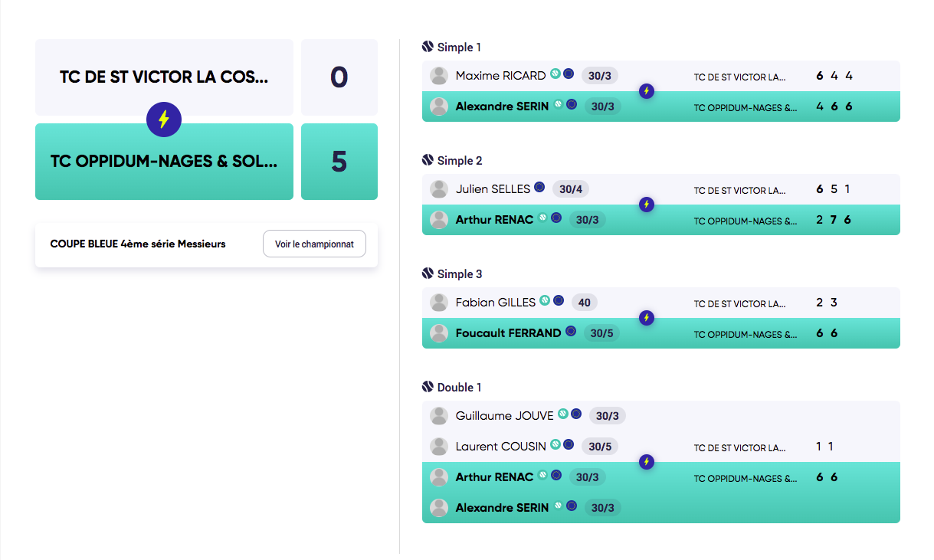Click the 40 ranking badge of Fabian GILLES
This screenshot has height=560, width=934.
pyautogui.click(x=585, y=303)
